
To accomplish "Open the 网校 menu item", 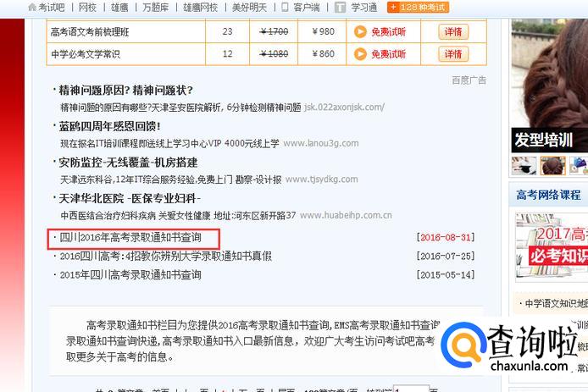I will [x=87, y=7].
